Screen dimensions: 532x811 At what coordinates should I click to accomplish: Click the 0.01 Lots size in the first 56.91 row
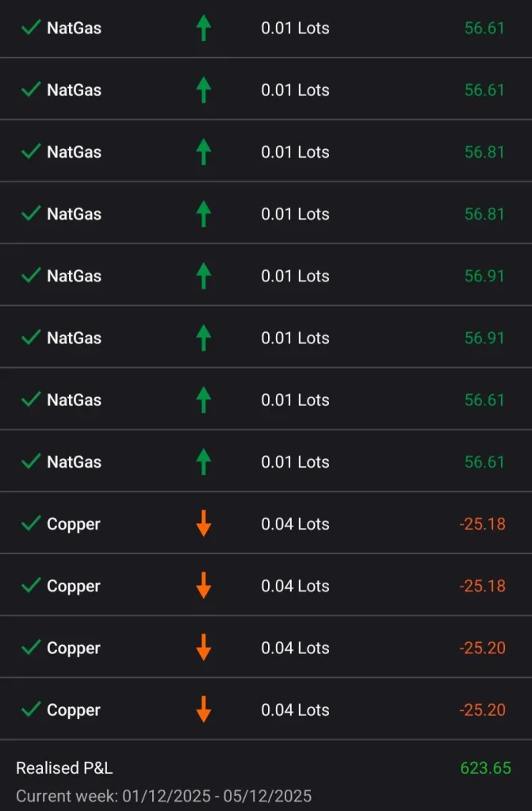295,276
